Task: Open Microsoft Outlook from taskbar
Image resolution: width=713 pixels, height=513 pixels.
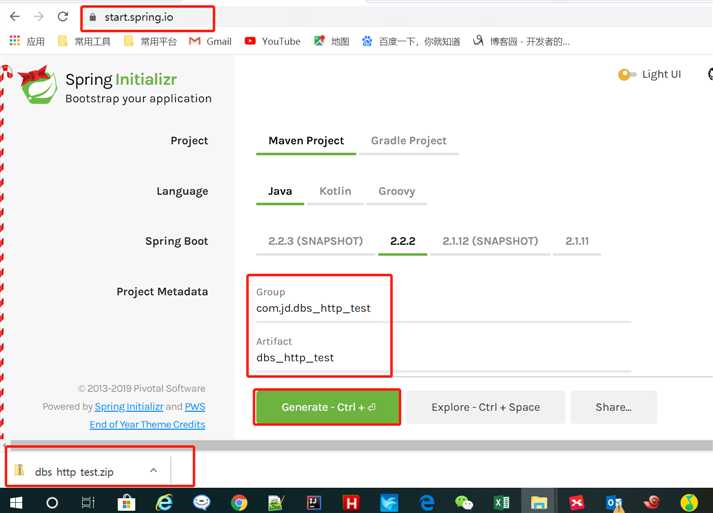Action: click(x=614, y=503)
